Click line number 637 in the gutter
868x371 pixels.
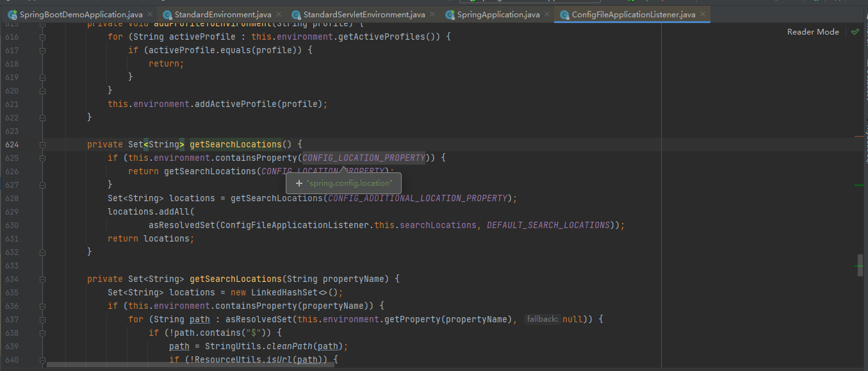12,319
